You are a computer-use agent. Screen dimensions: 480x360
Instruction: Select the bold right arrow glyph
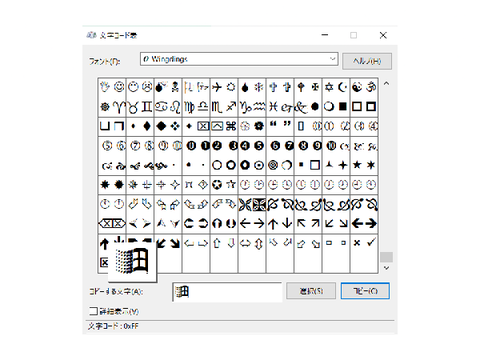[371, 224]
